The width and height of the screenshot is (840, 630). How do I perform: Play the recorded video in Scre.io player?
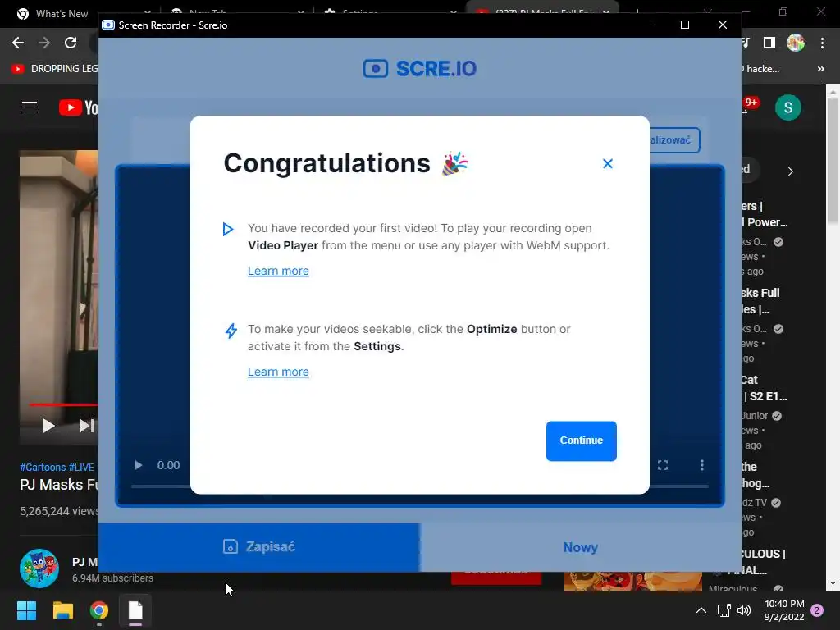point(138,465)
